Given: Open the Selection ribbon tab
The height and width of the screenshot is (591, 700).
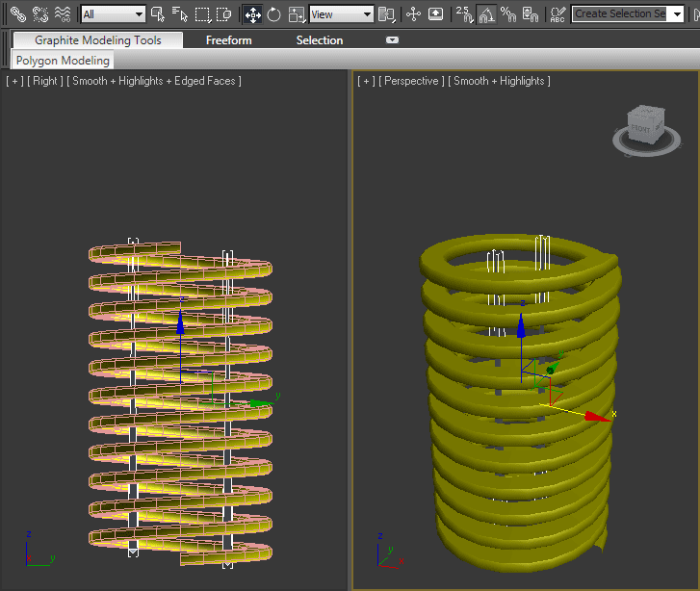Looking at the screenshot, I should (x=319, y=40).
